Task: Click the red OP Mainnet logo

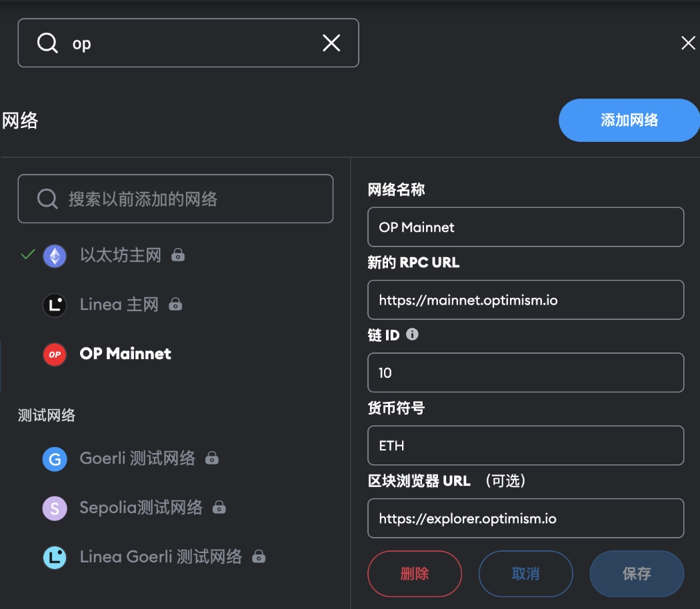Action: pyautogui.click(x=55, y=354)
